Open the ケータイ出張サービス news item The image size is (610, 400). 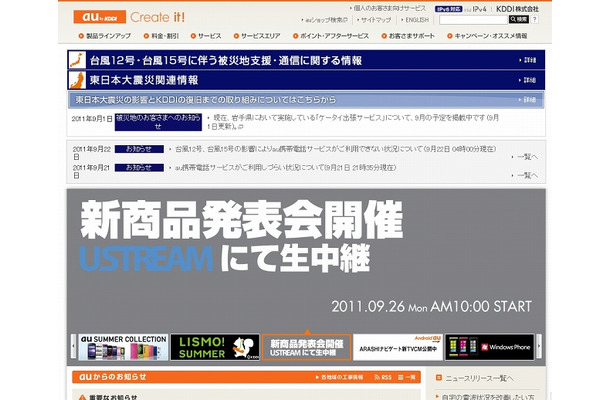353,122
